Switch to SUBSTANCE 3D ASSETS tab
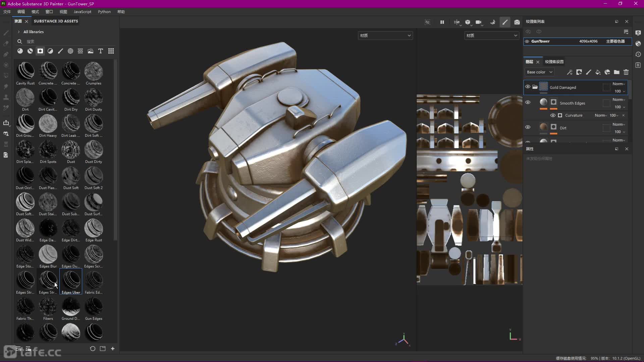 click(x=56, y=21)
